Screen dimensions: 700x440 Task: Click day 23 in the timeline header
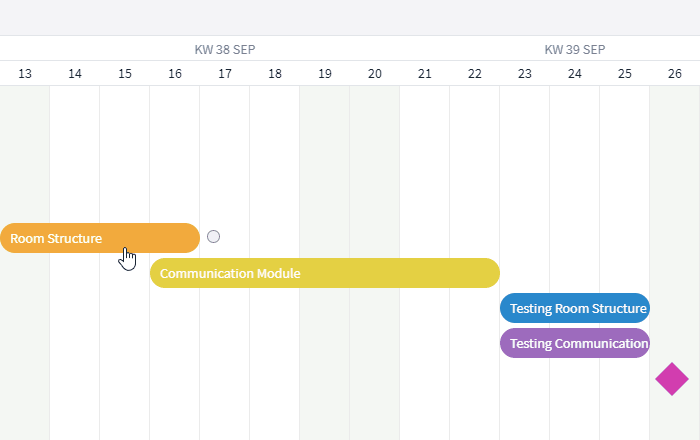pyautogui.click(x=525, y=74)
